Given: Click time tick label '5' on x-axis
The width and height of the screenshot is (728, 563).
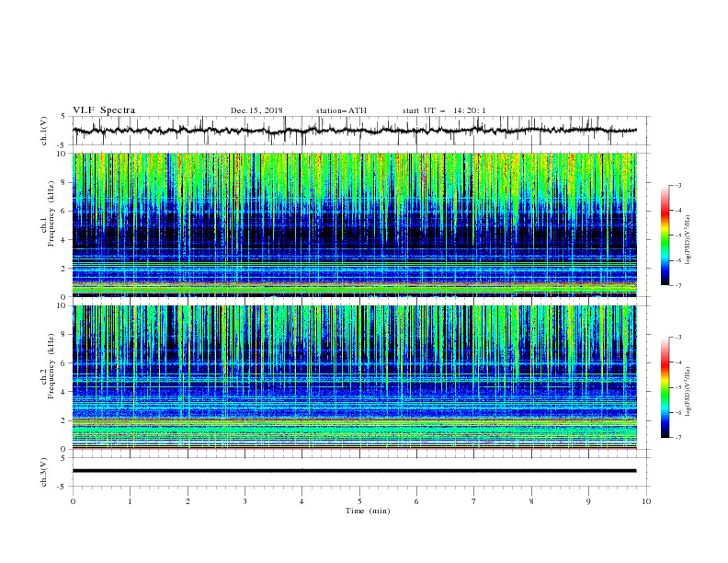Looking at the screenshot, I should pyautogui.click(x=359, y=501).
